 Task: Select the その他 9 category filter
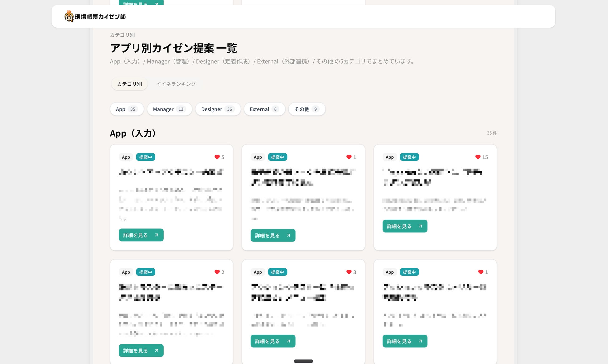306,109
